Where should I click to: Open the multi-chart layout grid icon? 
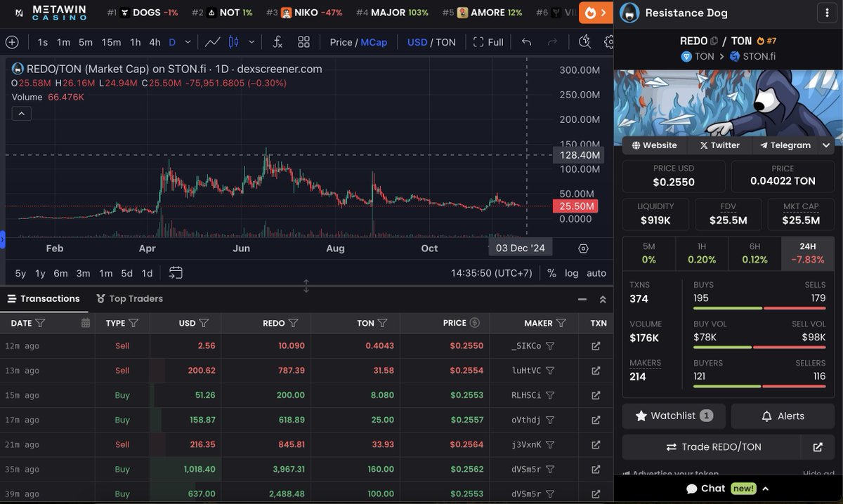click(x=304, y=42)
